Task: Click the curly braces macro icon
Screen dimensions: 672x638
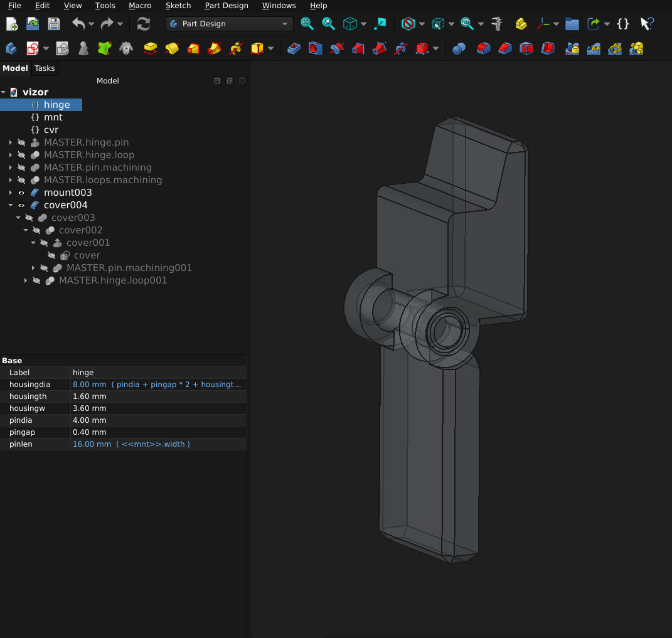Action: pyautogui.click(x=622, y=24)
